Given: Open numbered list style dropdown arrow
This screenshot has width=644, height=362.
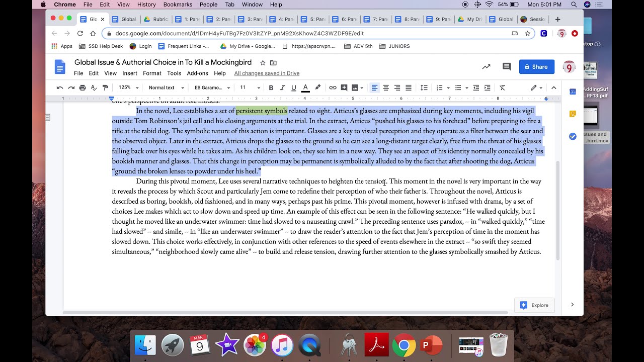Looking at the screenshot, I should tap(448, 88).
